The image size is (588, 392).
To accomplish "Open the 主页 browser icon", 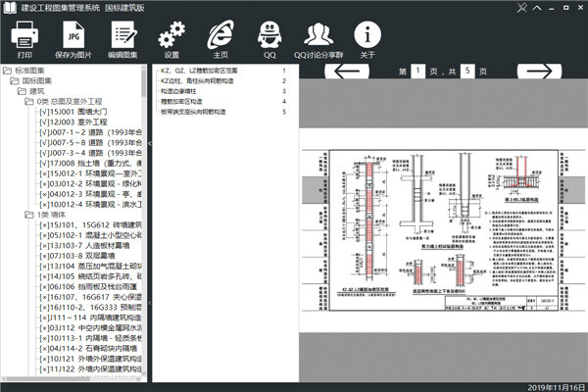I will click(220, 34).
